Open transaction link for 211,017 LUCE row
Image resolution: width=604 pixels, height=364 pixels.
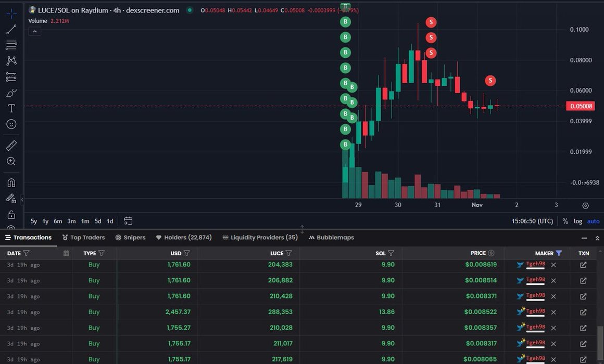coord(583,344)
